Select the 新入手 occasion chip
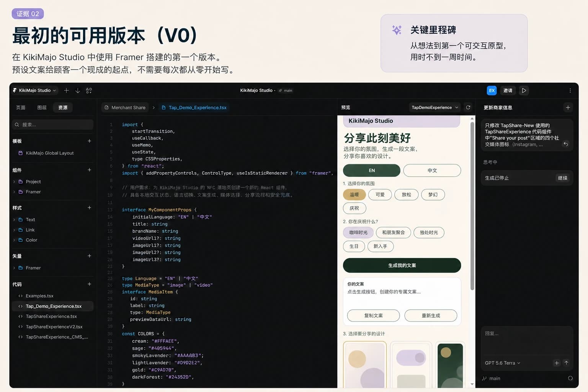This screenshot has width=588, height=392. (x=381, y=246)
